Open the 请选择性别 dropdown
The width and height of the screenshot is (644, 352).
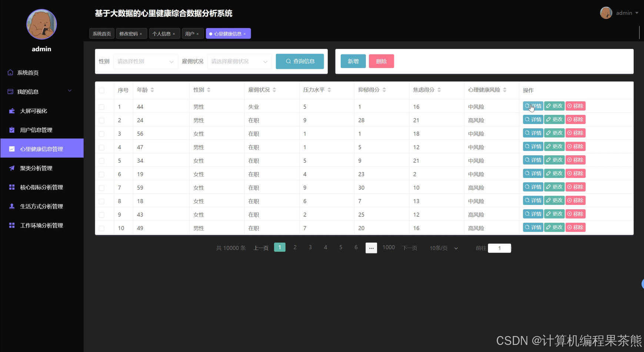[x=145, y=61]
